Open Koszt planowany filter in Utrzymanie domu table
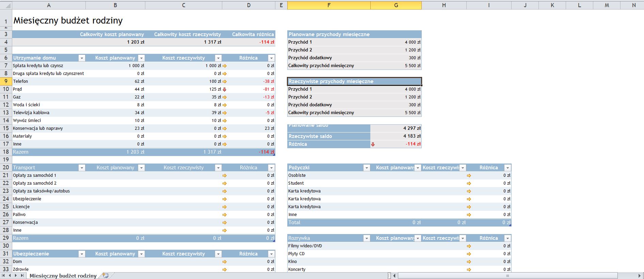Image resolution: width=644 pixels, height=279 pixels. click(141, 58)
